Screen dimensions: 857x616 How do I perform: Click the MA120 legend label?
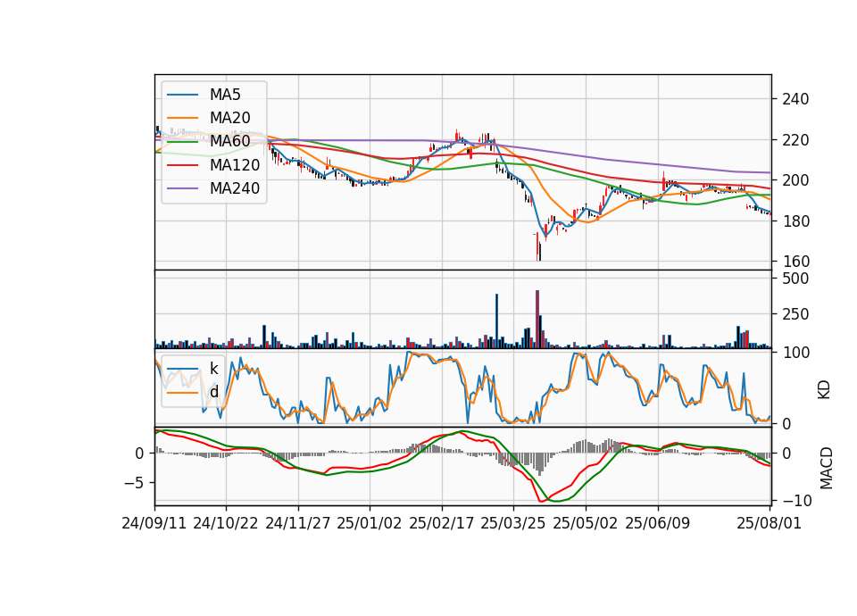click(235, 165)
